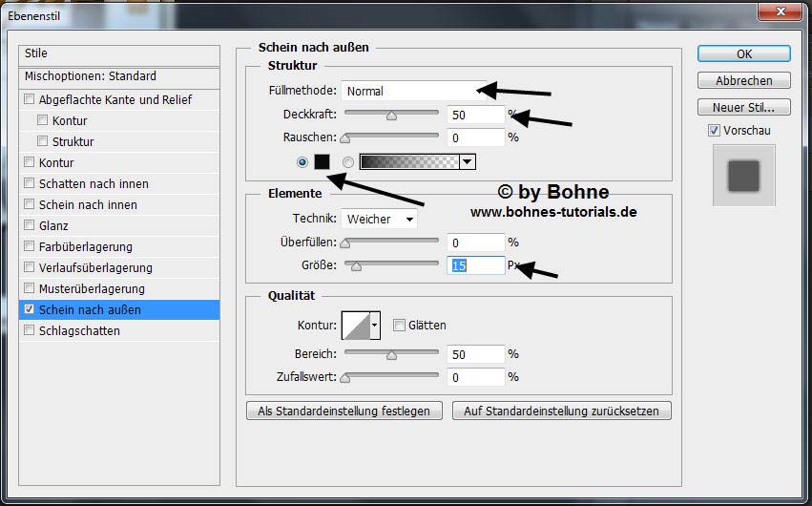Expand the Kontur contour picker arrow
Image resolution: width=812 pixels, height=506 pixels.
click(375, 326)
